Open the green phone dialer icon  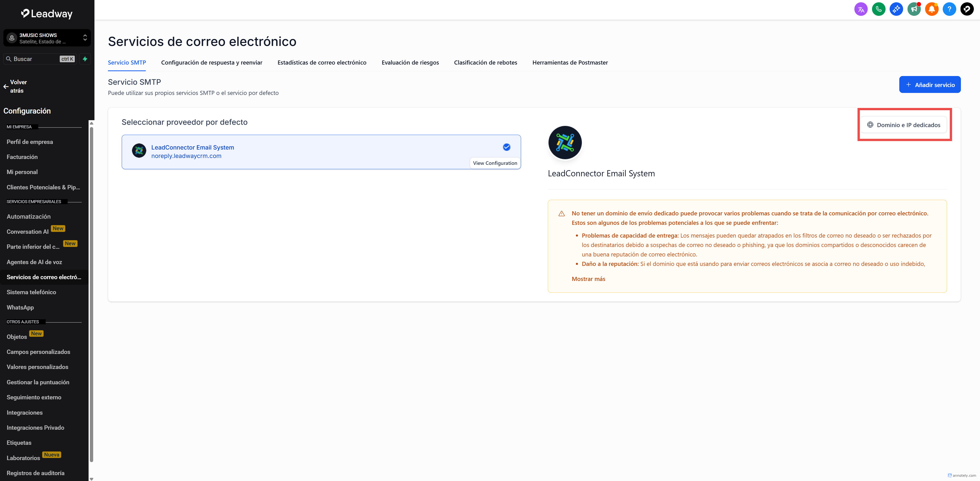[878, 9]
